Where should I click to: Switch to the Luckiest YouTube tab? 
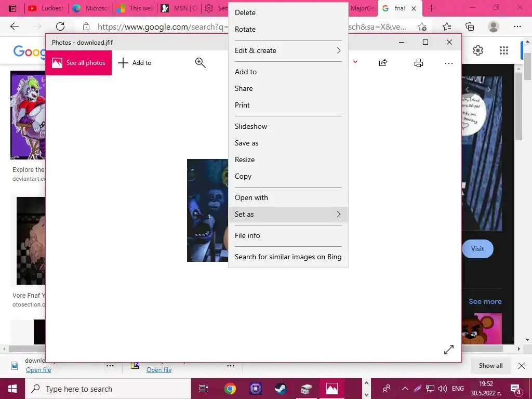(46, 8)
